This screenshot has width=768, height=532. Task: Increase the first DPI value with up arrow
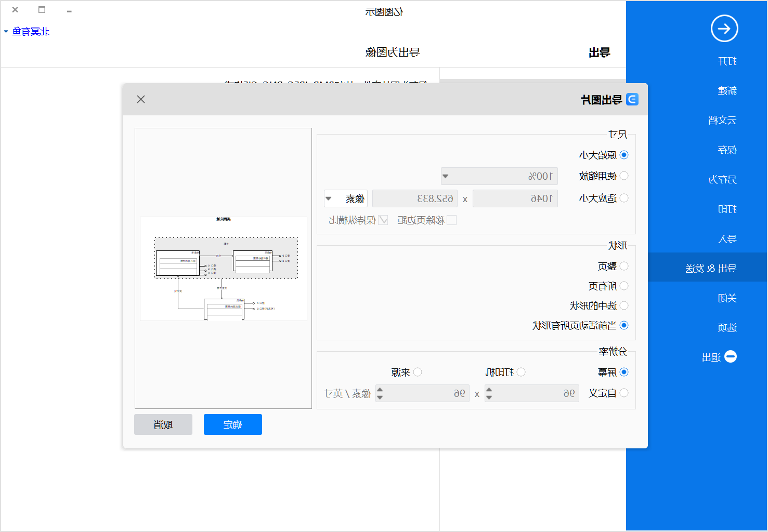pyautogui.click(x=489, y=390)
